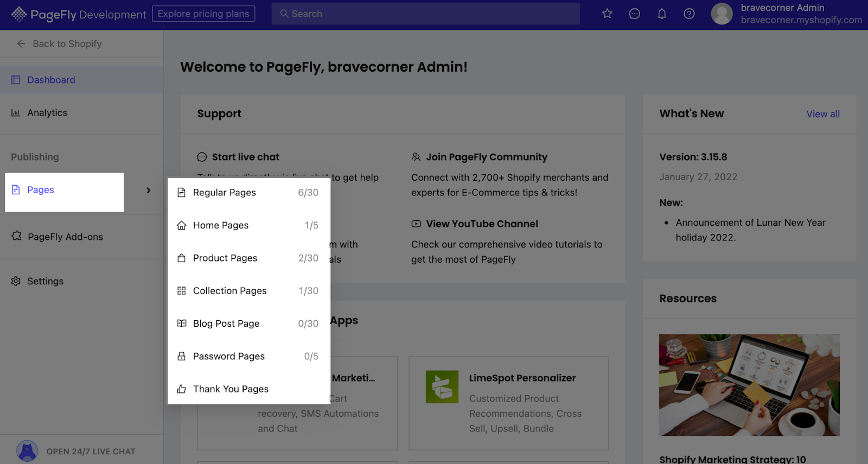Click the bravecorner.myshopify.com store name

[801, 20]
